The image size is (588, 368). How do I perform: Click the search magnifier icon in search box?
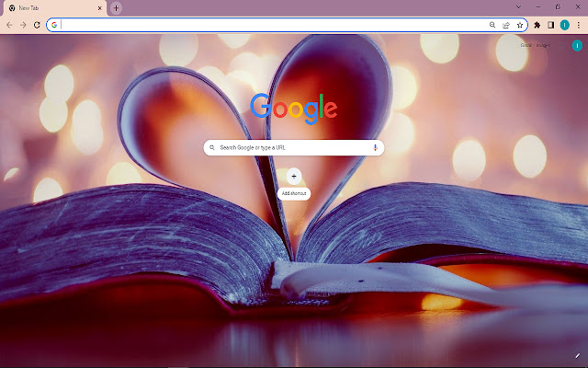click(x=212, y=147)
